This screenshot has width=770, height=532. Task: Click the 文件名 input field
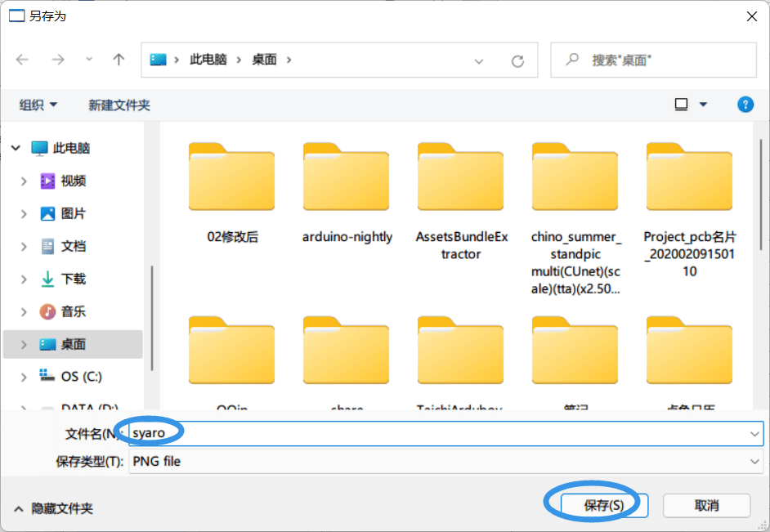tap(445, 433)
